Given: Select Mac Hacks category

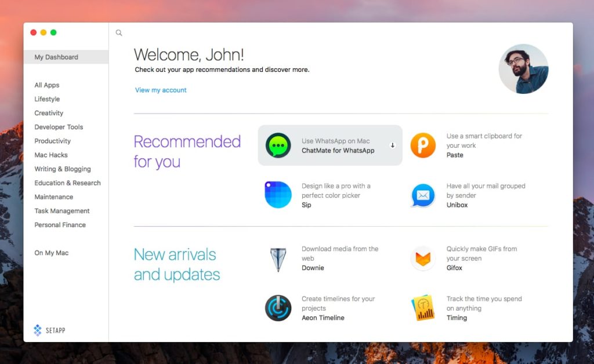Looking at the screenshot, I should (x=51, y=155).
